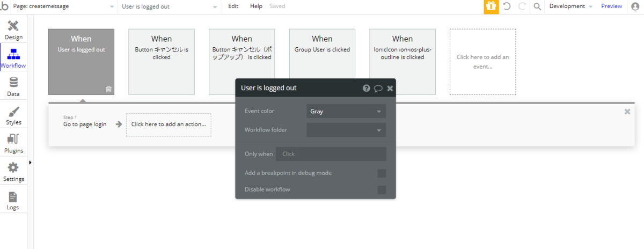The height and width of the screenshot is (249, 644).
Task: Open the Design tab in sidebar
Action: point(13,30)
